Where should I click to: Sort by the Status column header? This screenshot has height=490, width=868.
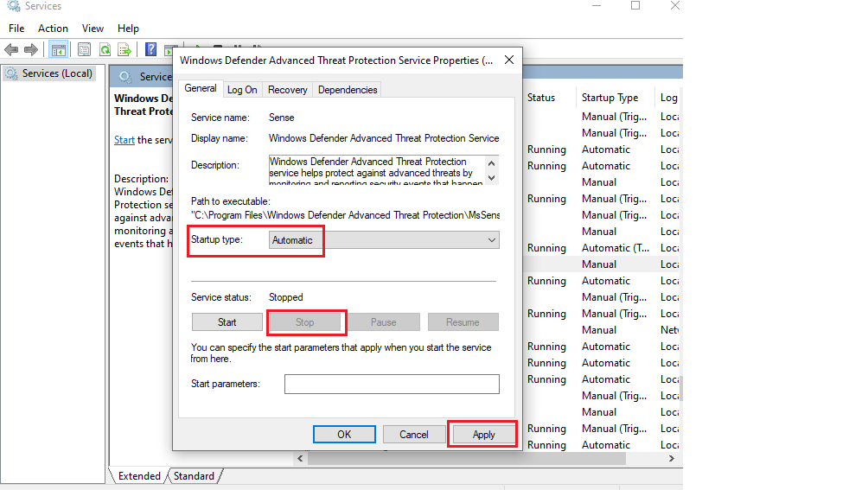tap(541, 98)
